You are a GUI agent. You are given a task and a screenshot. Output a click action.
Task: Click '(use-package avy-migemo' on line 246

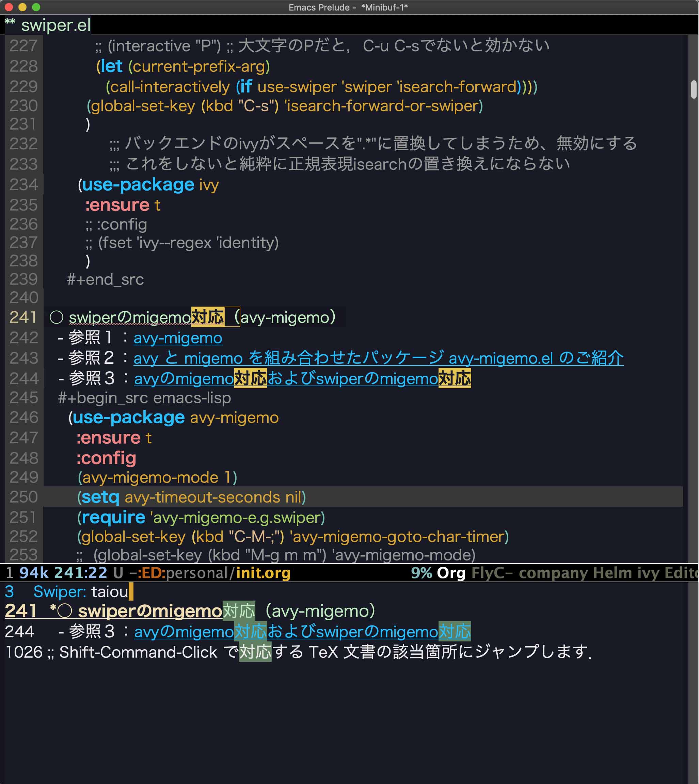click(174, 418)
